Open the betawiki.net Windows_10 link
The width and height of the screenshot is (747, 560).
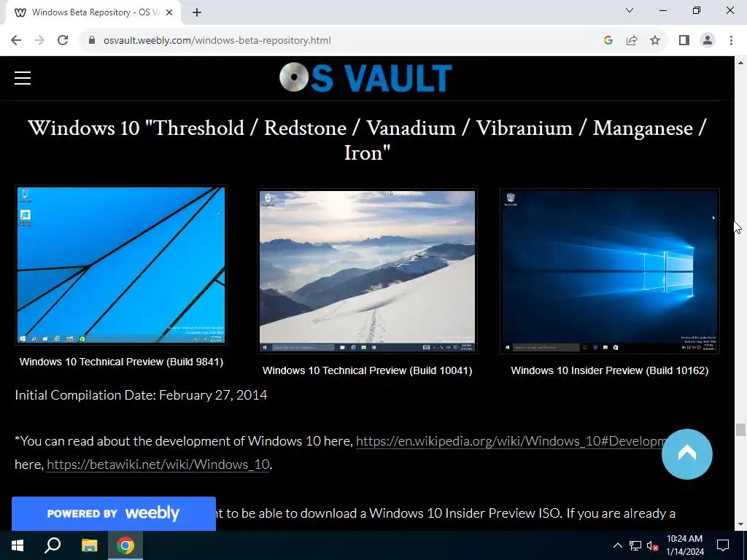tap(158, 464)
